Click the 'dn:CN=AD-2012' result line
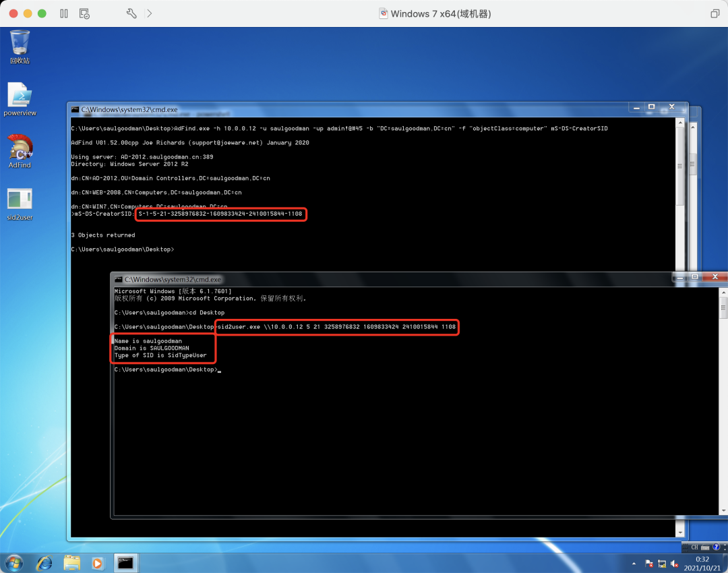Image resolution: width=728 pixels, height=573 pixels. 171,179
